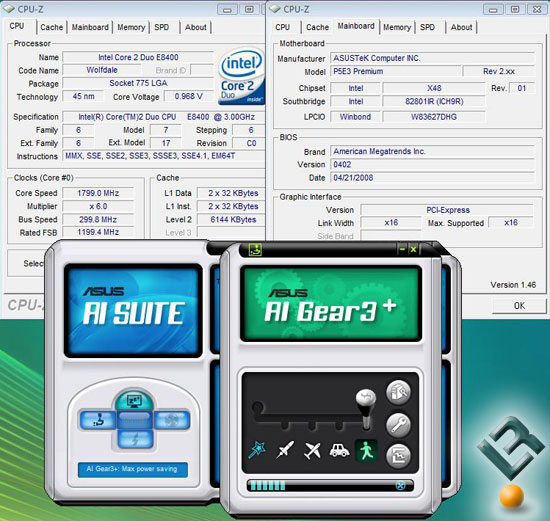The width and height of the screenshot is (550, 521).
Task: Click the 6144 KBytes Level 2 cache value
Action: [x=233, y=220]
